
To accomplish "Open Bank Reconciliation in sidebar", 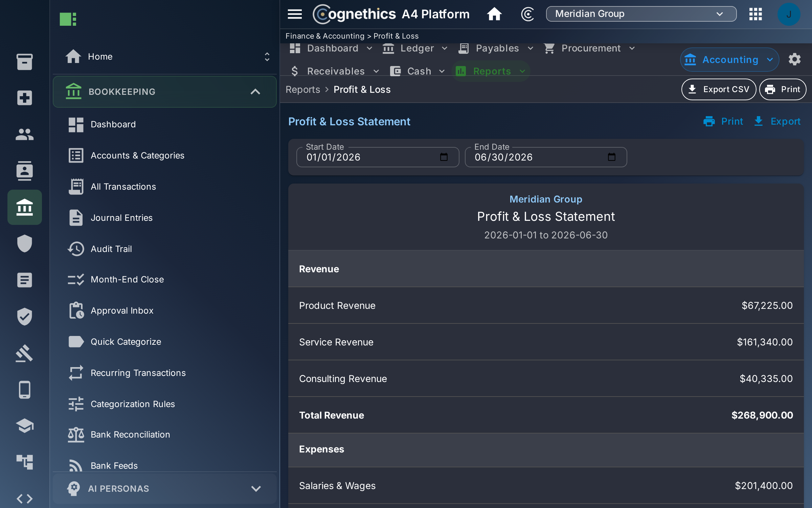I will pyautogui.click(x=130, y=435).
